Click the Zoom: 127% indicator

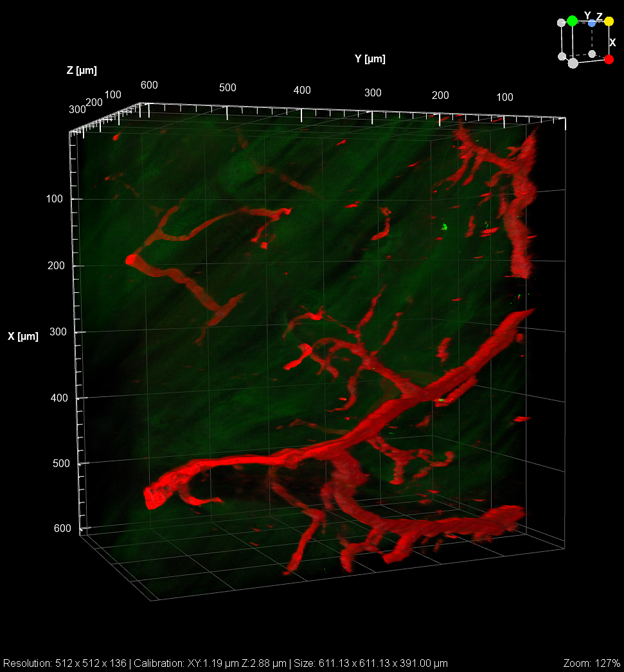pyautogui.click(x=591, y=663)
